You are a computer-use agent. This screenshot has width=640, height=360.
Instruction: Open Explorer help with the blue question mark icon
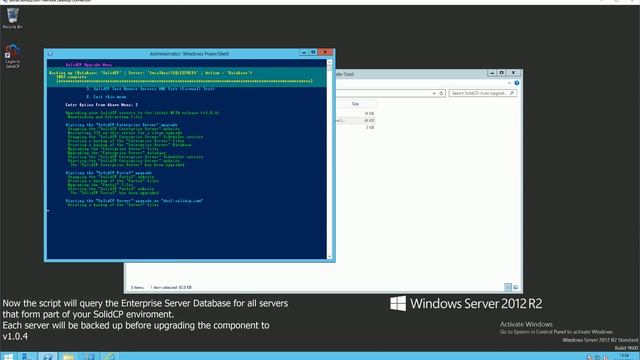[x=517, y=83]
